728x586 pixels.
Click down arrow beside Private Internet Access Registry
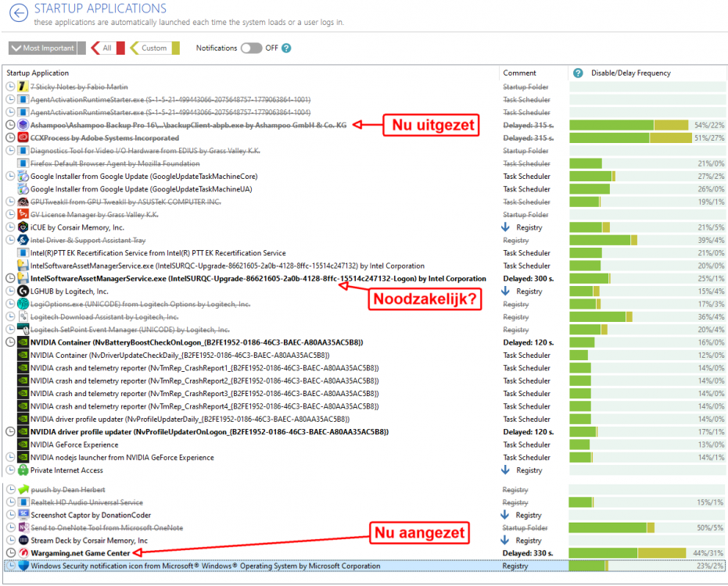tap(506, 470)
